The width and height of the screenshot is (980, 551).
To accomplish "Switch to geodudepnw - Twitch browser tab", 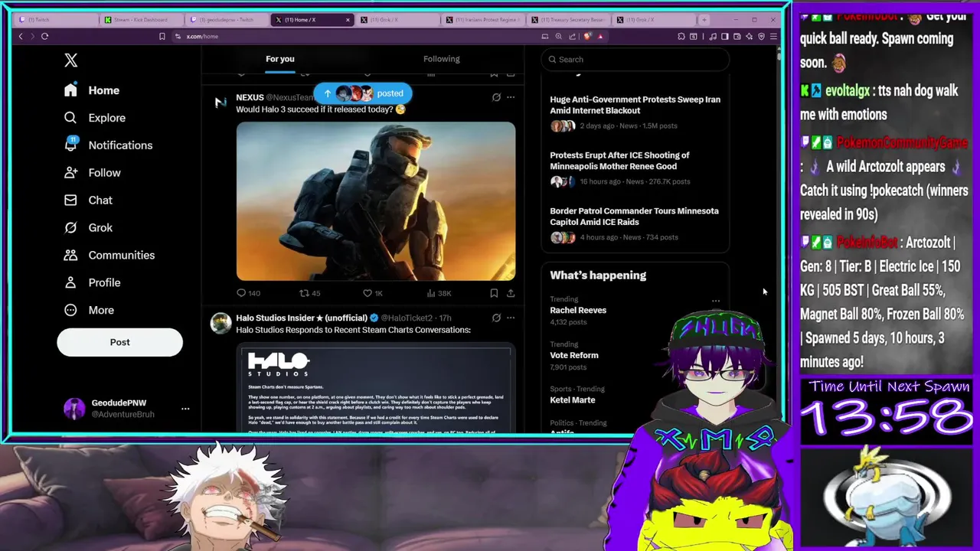I will [x=227, y=19].
